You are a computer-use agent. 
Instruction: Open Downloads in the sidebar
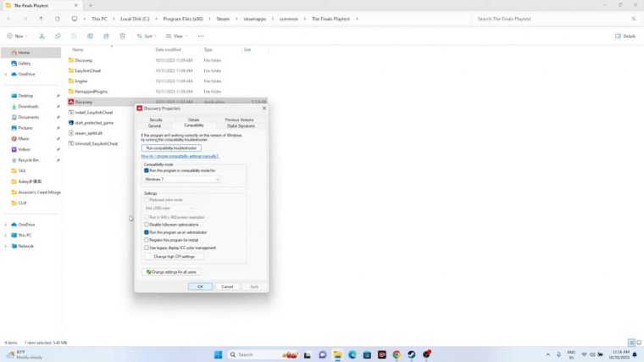click(28, 106)
